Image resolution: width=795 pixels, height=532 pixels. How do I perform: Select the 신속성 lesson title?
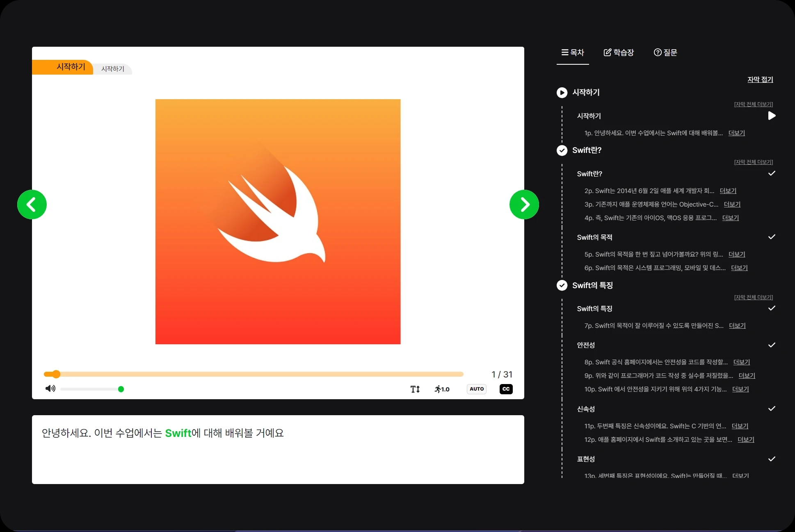586,409
